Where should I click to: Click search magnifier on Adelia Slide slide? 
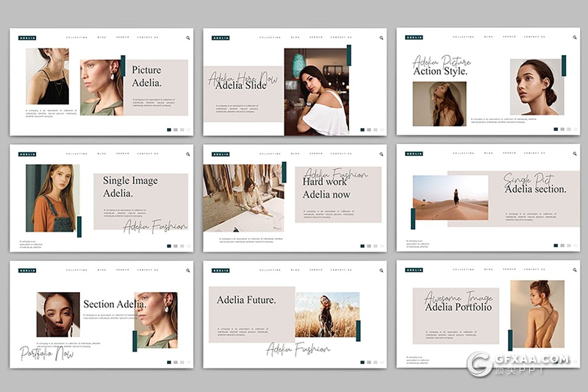(381, 38)
